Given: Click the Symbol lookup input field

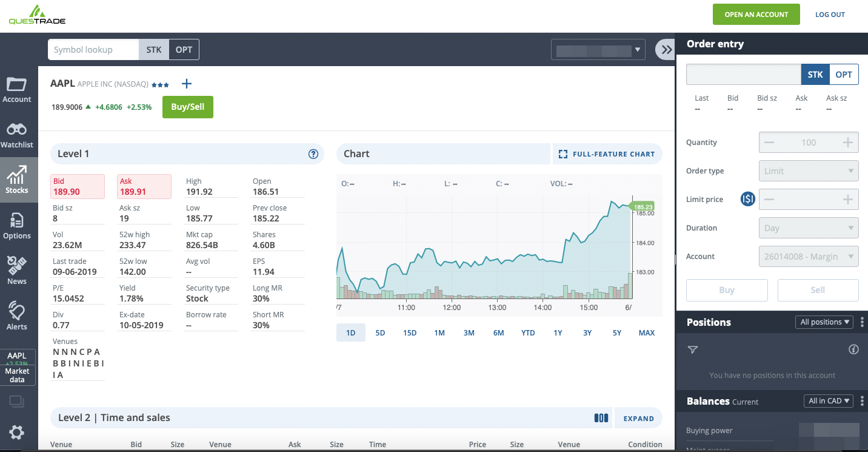Looking at the screenshot, I should tap(93, 50).
